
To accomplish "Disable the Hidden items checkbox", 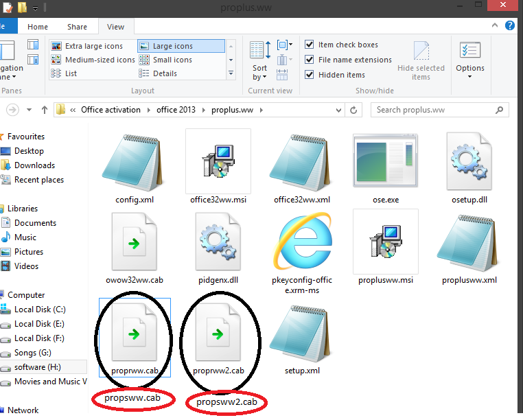I will click(x=310, y=75).
